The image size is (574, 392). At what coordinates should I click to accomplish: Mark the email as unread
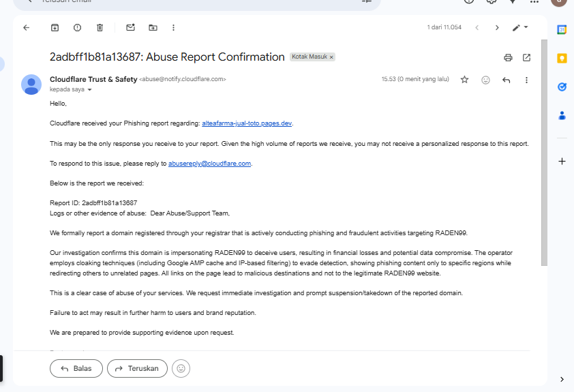pyautogui.click(x=130, y=27)
